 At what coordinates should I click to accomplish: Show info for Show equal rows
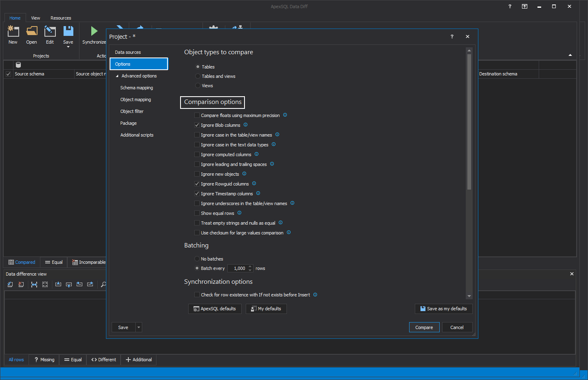click(240, 213)
